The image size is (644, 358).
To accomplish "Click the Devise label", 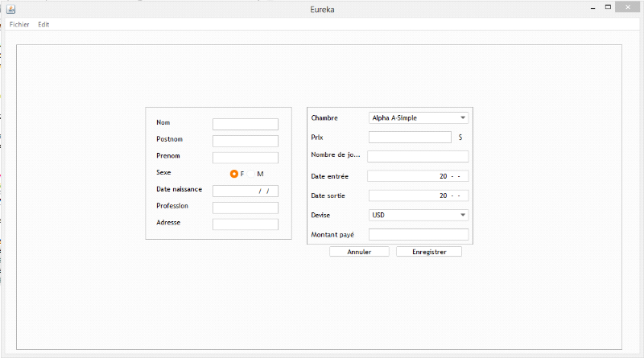I will tap(320, 215).
